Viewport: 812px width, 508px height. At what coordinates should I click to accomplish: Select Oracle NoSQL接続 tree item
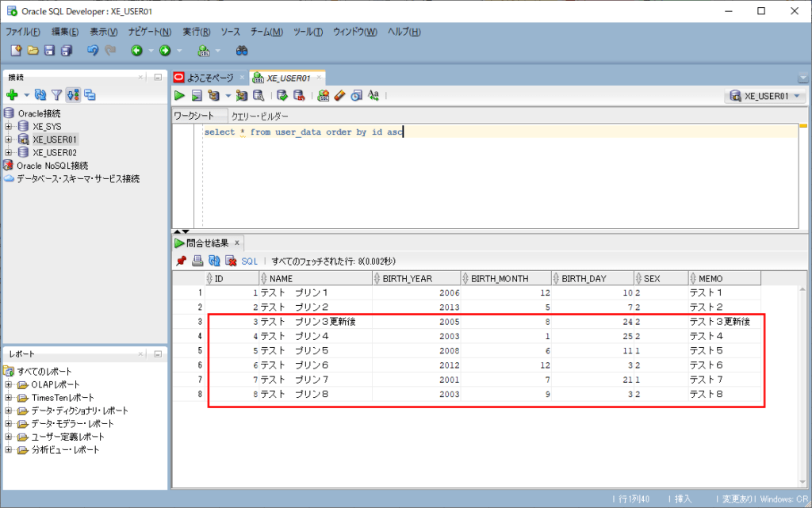coord(52,166)
